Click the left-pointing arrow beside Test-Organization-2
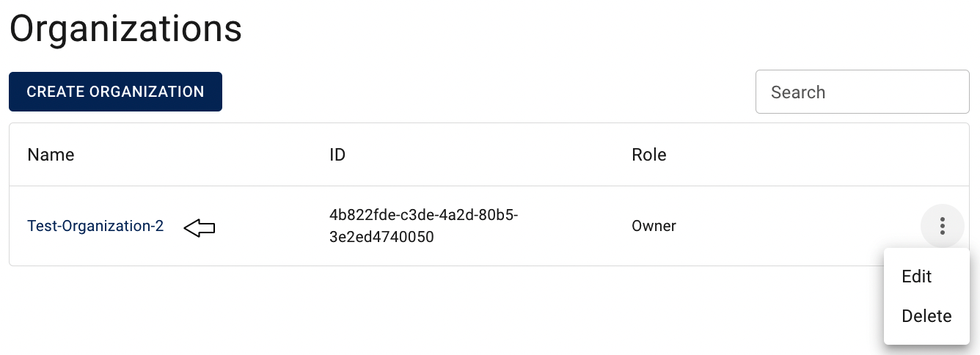Image resolution: width=980 pixels, height=355 pixels. click(x=199, y=228)
